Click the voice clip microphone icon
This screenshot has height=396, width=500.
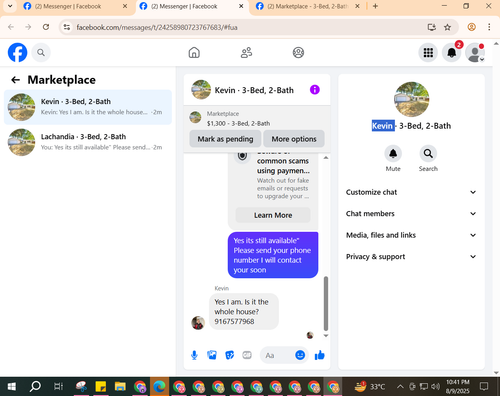coord(194,355)
